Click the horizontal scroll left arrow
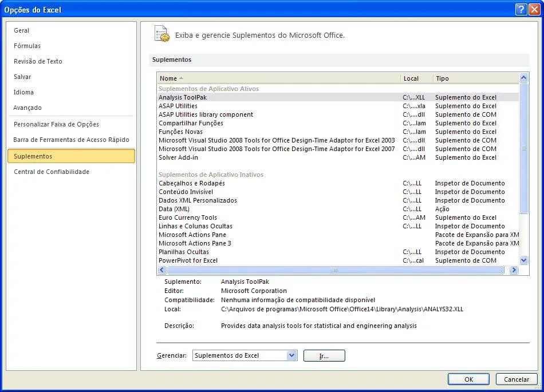Screen dimensions: 544x392 (162, 270)
